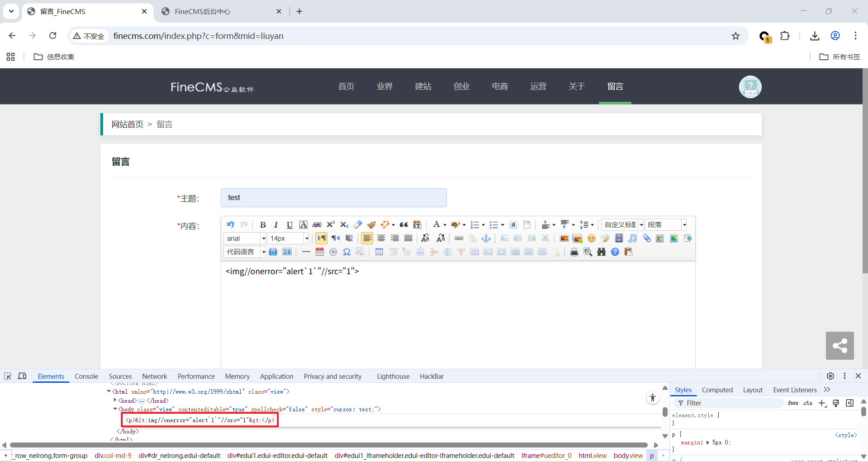Apply italic formatting in the editor toolbar
Viewport: 868px width, 462px height.
pos(276,224)
